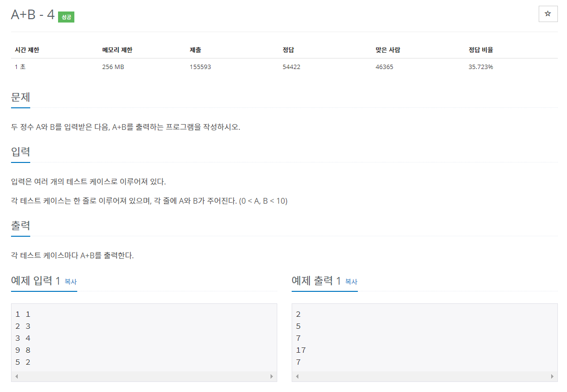The image size is (567, 392).
Task: Click the example input row 3 4
Action: [23, 338]
